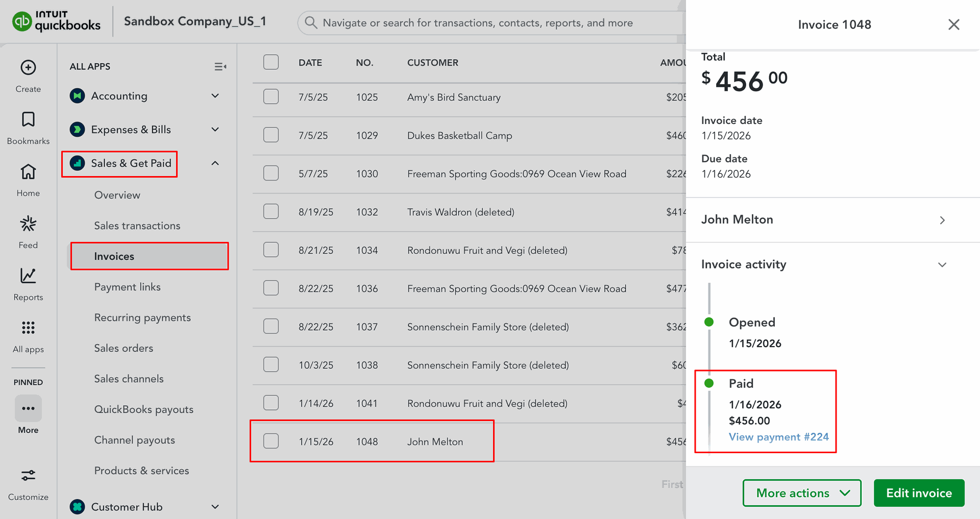The width and height of the screenshot is (980, 519).
Task: Collapse the All Apps menu panel icon
Action: (x=220, y=66)
